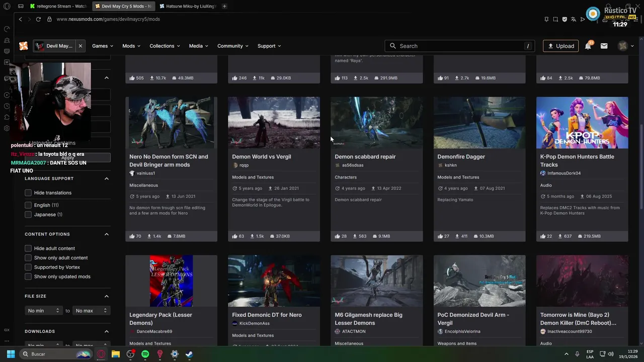The width and height of the screenshot is (644, 362).
Task: Open the profile dropdown chevron
Action: pos(632,46)
